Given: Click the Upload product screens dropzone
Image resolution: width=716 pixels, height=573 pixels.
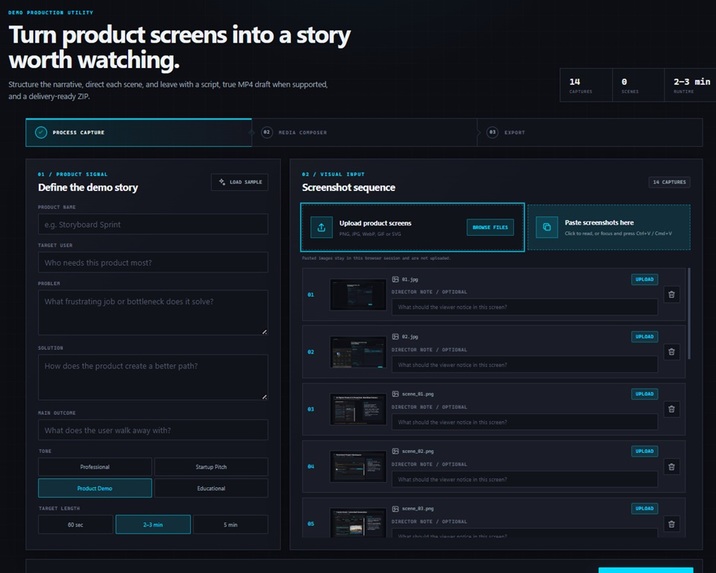Looking at the screenshot, I should (x=412, y=227).
